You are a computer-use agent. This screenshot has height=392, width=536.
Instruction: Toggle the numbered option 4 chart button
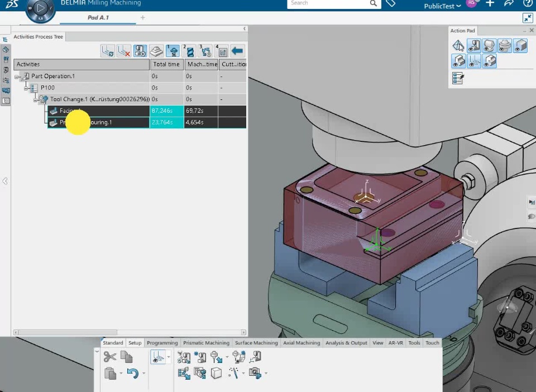222,51
